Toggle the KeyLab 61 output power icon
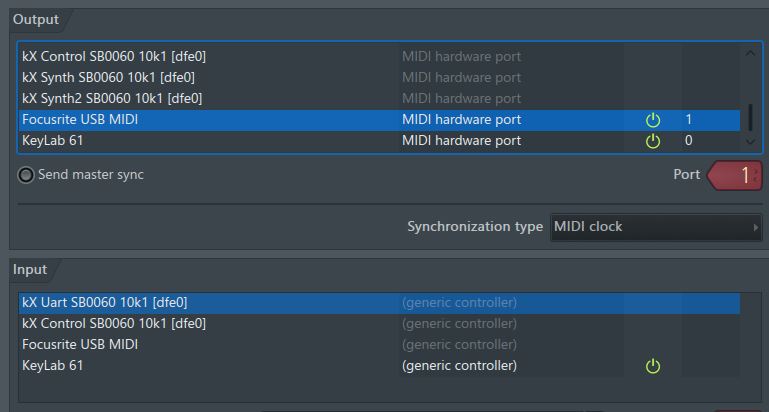This screenshot has height=412, width=769. (x=653, y=141)
